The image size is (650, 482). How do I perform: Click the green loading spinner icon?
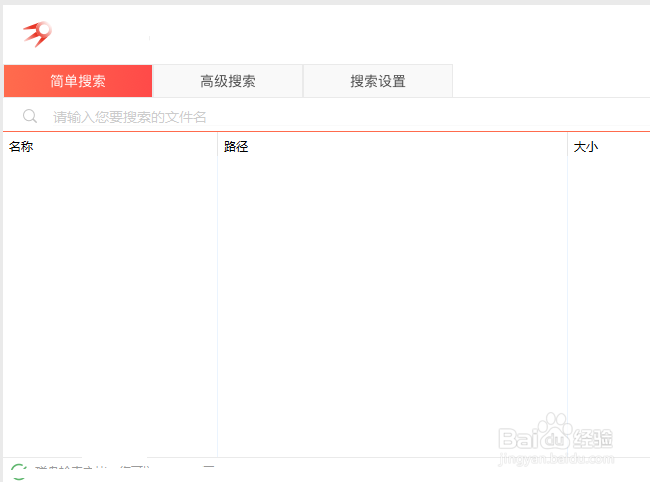tap(19, 472)
